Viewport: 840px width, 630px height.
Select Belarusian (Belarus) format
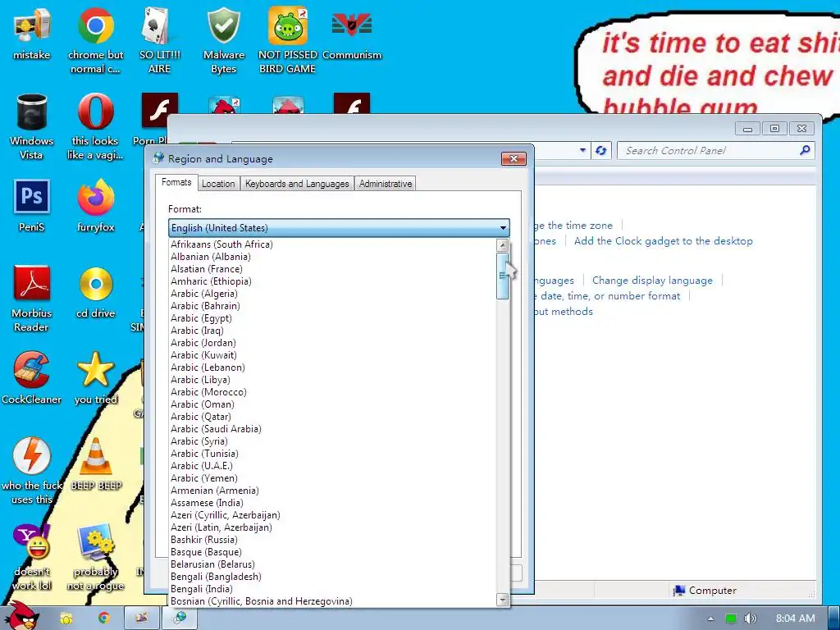[333, 564]
